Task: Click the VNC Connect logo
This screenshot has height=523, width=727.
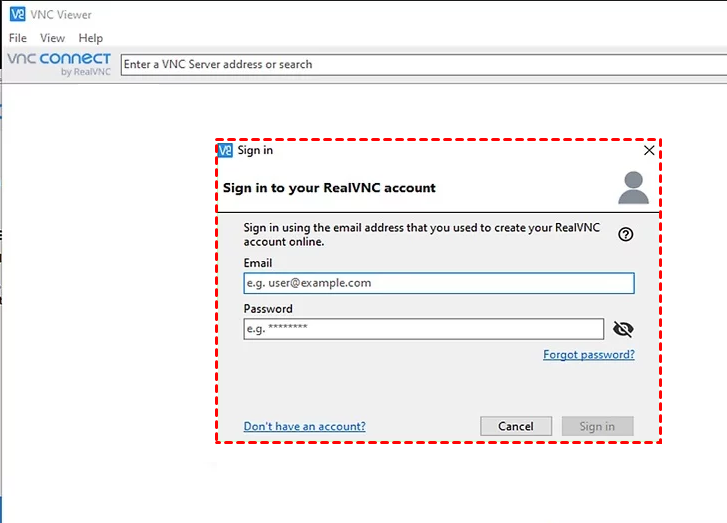Action: 59,64
